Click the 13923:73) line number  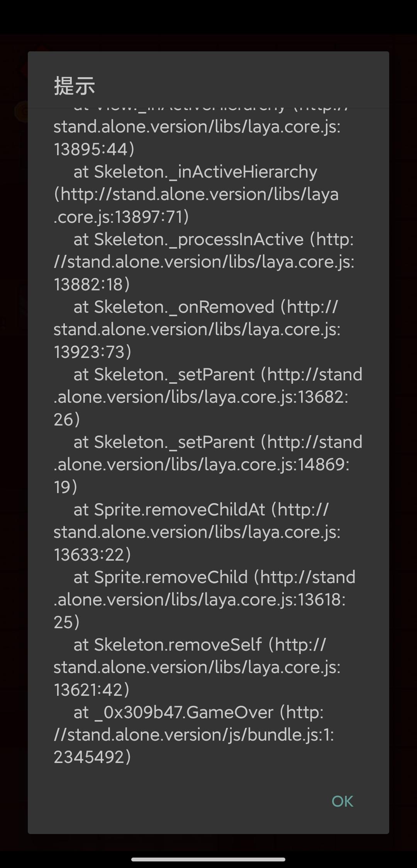[93, 352]
